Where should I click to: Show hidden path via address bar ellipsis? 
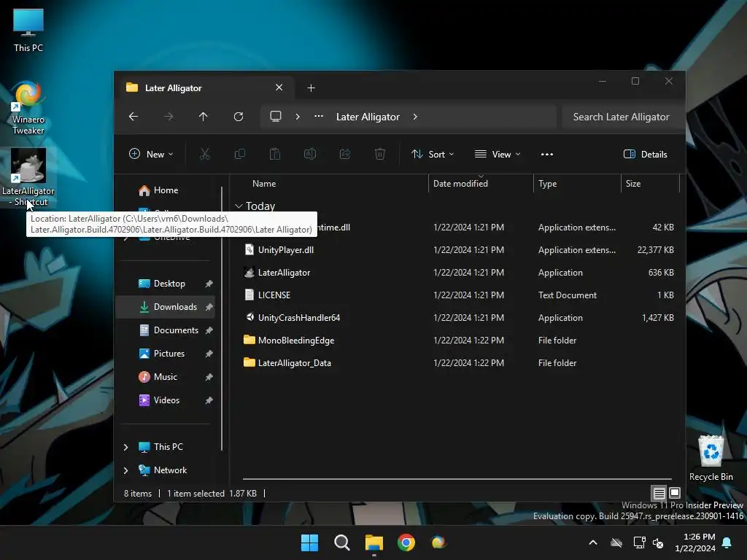pos(319,117)
